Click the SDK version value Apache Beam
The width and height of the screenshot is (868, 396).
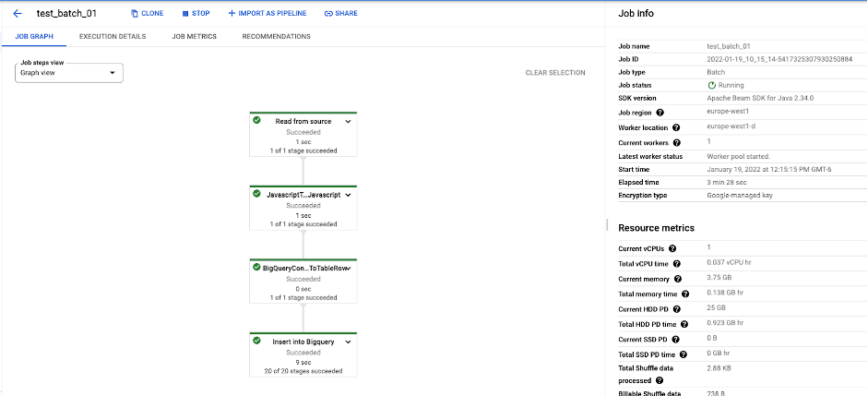(x=760, y=98)
